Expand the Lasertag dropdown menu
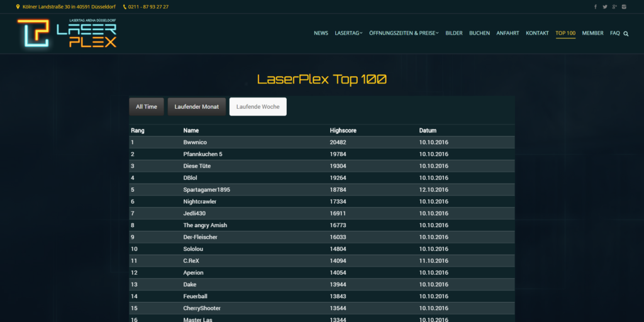This screenshot has height=322, width=644. tap(348, 33)
